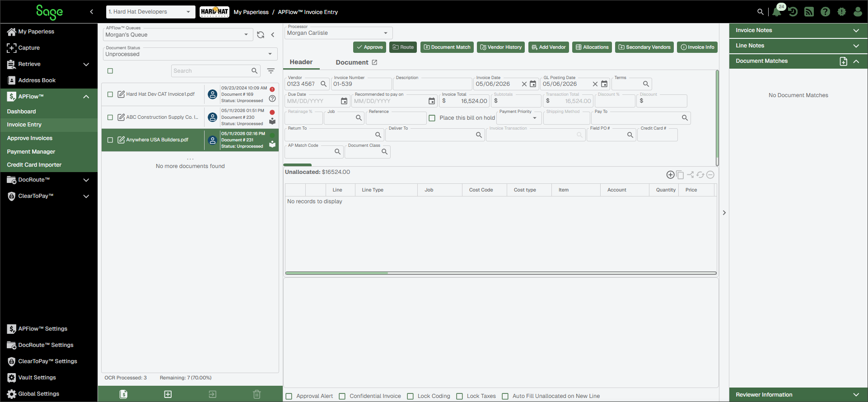Add a new allocation line
868x402 pixels.
pyautogui.click(x=671, y=175)
